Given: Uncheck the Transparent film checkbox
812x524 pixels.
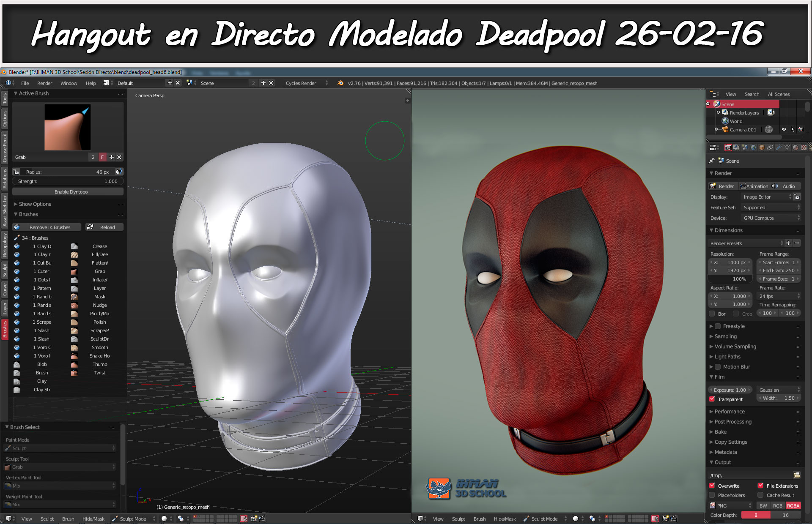Looking at the screenshot, I should pos(712,399).
